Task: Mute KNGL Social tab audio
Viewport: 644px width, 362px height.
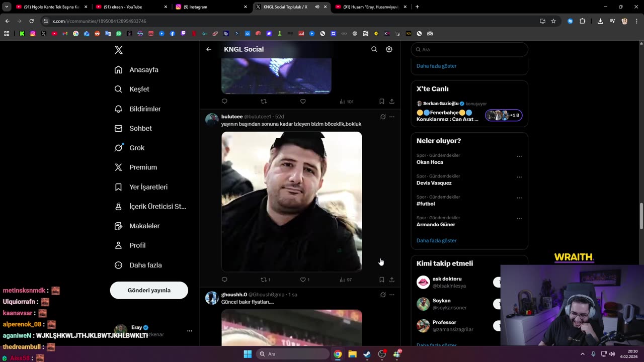Action: pyautogui.click(x=317, y=7)
